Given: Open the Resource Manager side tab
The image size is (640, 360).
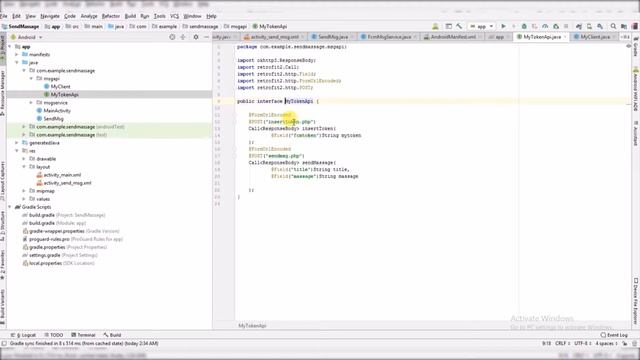Looking at the screenshot, I should [x=3, y=92].
